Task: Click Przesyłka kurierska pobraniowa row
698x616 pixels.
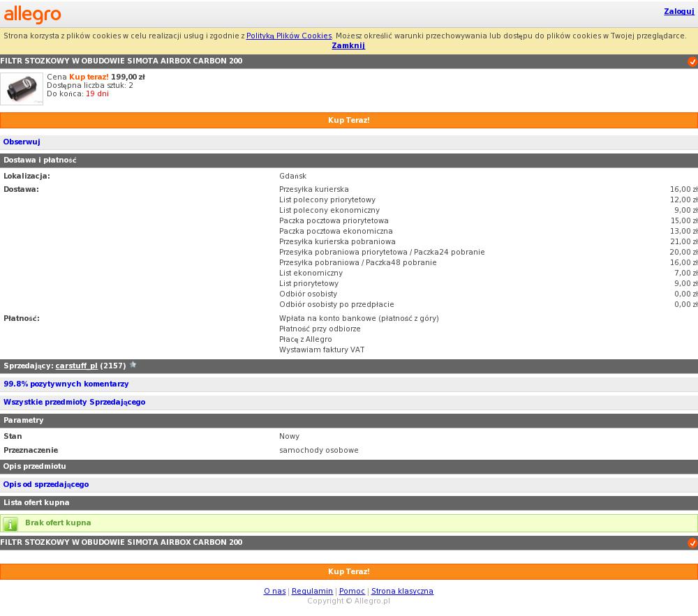Action: [489, 241]
